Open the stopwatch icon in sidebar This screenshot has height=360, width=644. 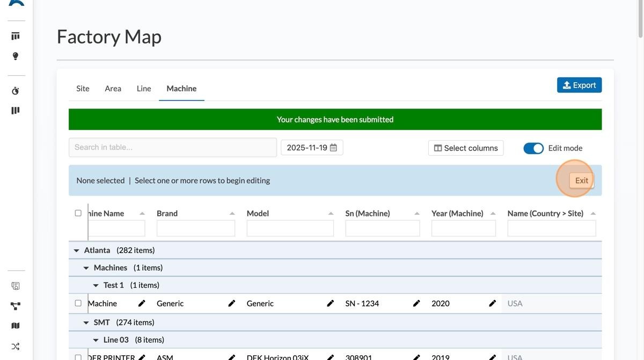[16, 91]
